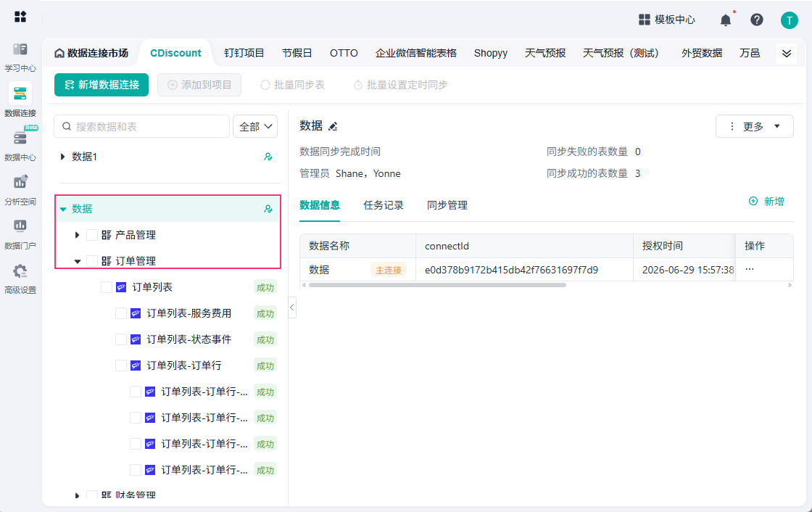The width and height of the screenshot is (812, 512).
Task: Click the user-permission icon on 数据 row
Action: click(x=268, y=209)
